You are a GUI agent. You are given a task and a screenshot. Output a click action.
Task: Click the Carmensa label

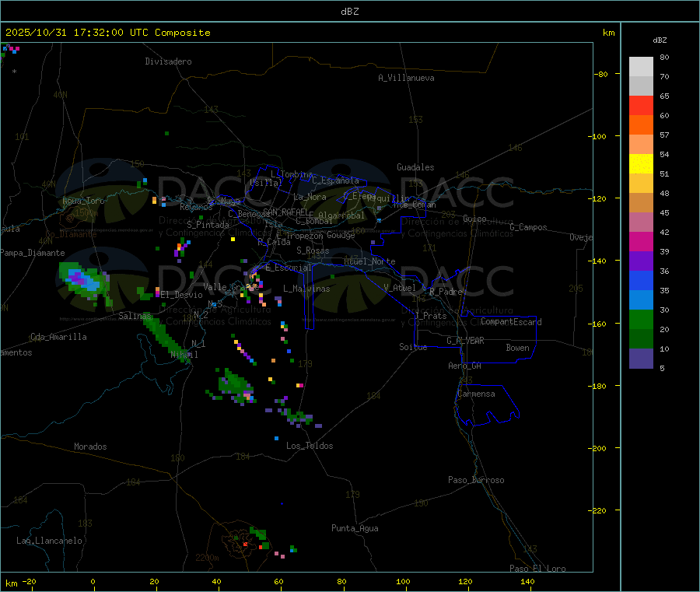click(476, 394)
